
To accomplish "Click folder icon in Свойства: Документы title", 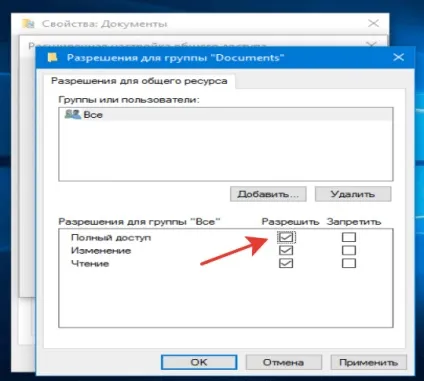I will pos(28,24).
